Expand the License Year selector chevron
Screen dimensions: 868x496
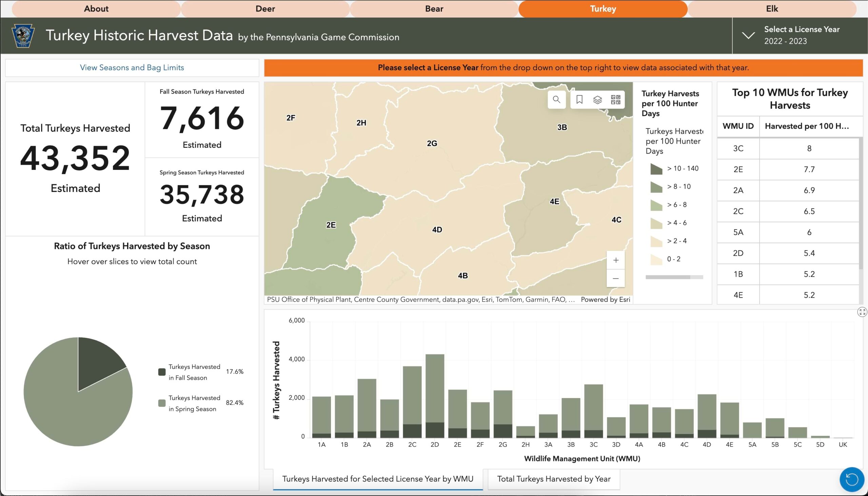[748, 35]
